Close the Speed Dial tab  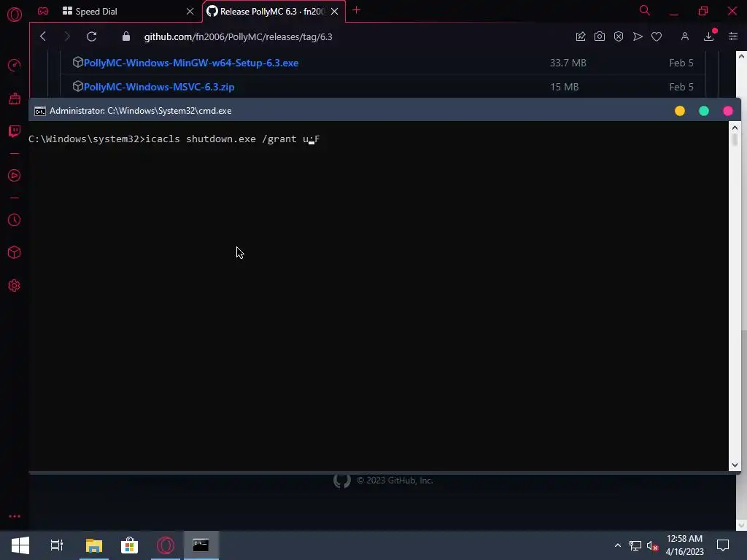(190, 12)
